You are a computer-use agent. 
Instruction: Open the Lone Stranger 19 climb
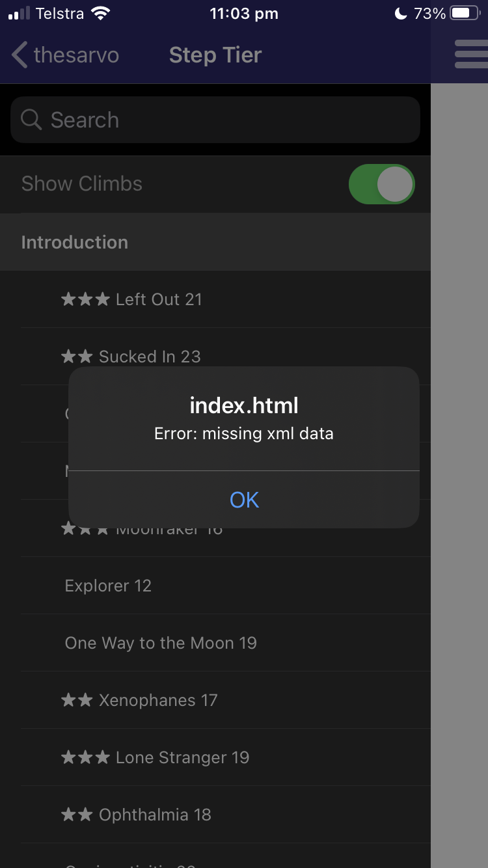[x=182, y=757]
